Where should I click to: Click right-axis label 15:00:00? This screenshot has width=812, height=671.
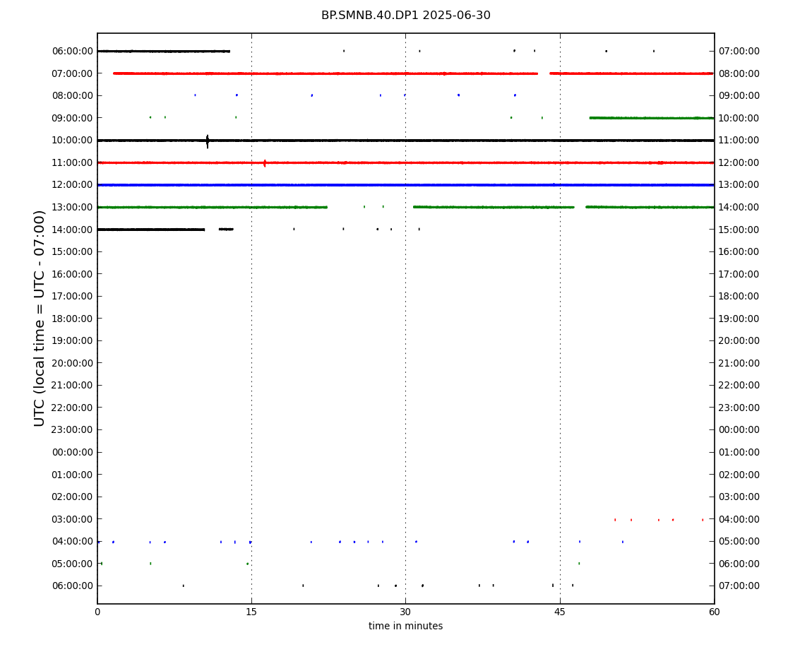pos(739,230)
